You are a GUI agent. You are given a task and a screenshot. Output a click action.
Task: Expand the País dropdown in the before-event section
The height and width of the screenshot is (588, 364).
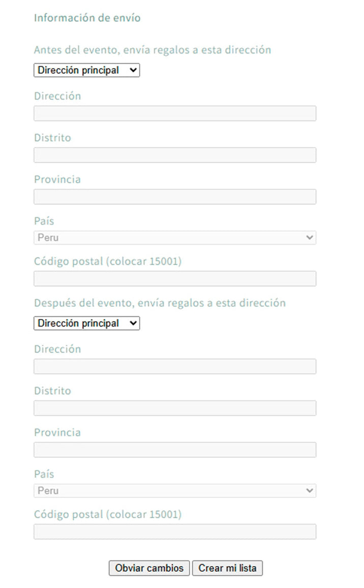tap(174, 238)
